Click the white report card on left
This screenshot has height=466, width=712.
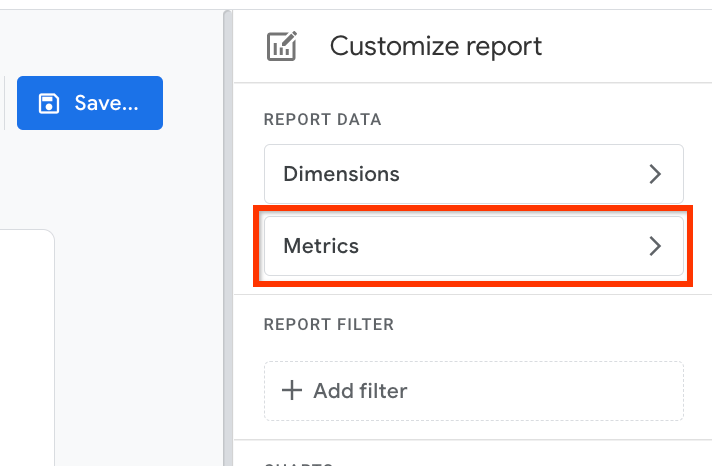click(27, 348)
